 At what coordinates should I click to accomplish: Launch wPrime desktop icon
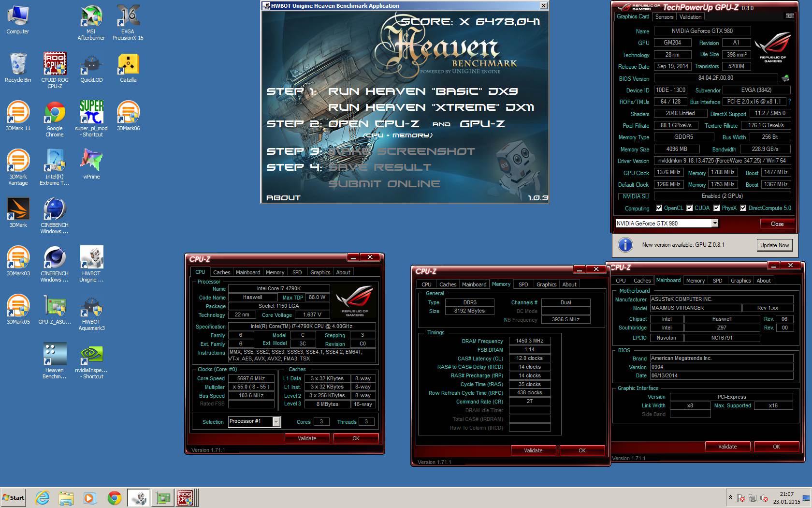coord(91,164)
